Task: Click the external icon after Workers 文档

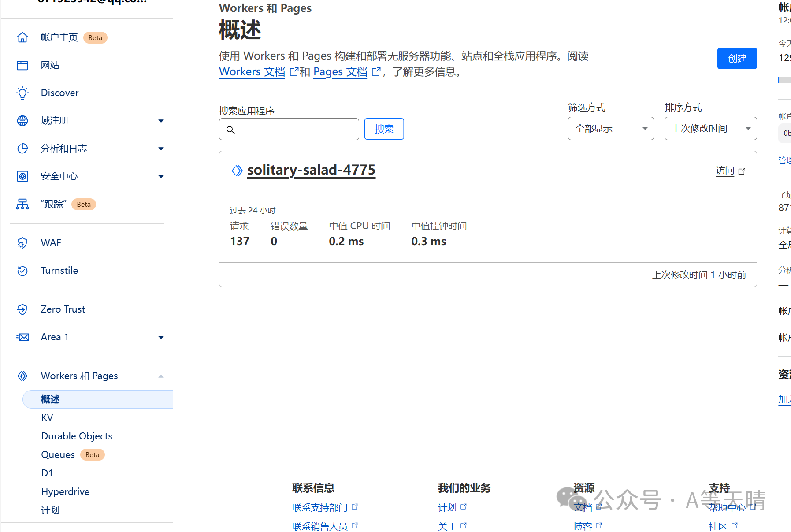Action: coord(294,71)
